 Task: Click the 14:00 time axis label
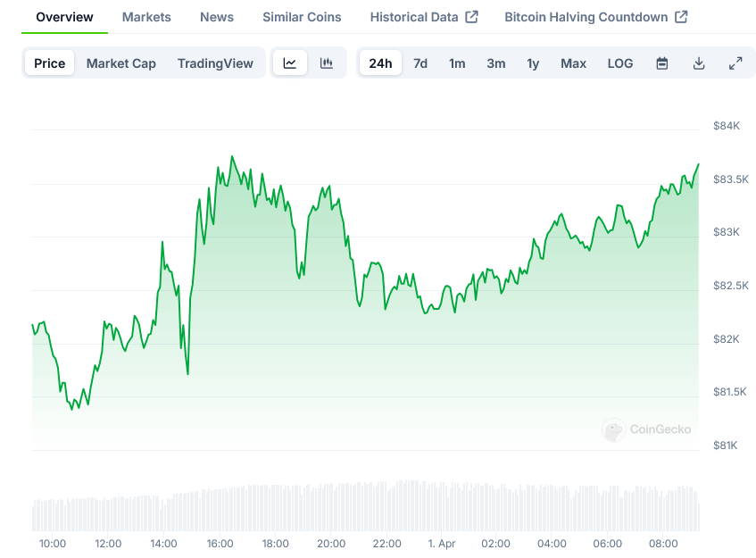click(163, 544)
